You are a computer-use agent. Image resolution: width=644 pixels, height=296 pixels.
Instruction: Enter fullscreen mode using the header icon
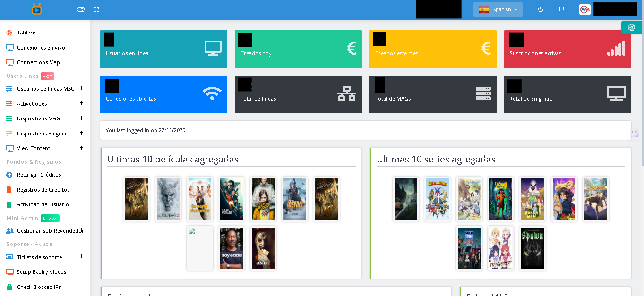coord(97,9)
